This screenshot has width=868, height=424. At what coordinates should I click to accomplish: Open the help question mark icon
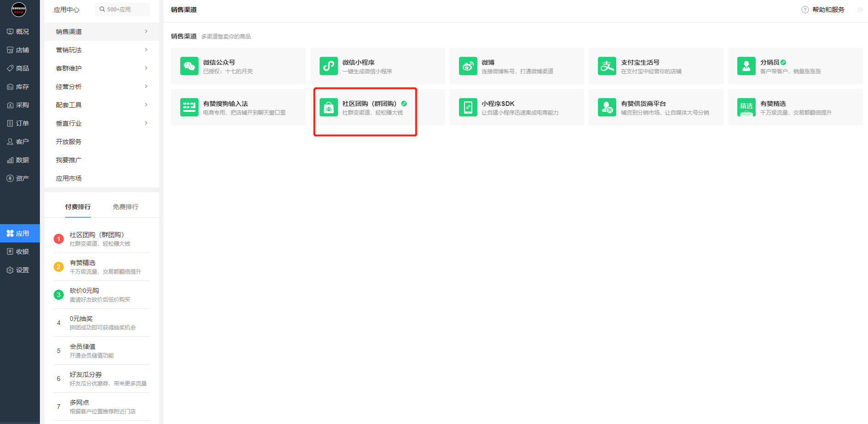[805, 10]
